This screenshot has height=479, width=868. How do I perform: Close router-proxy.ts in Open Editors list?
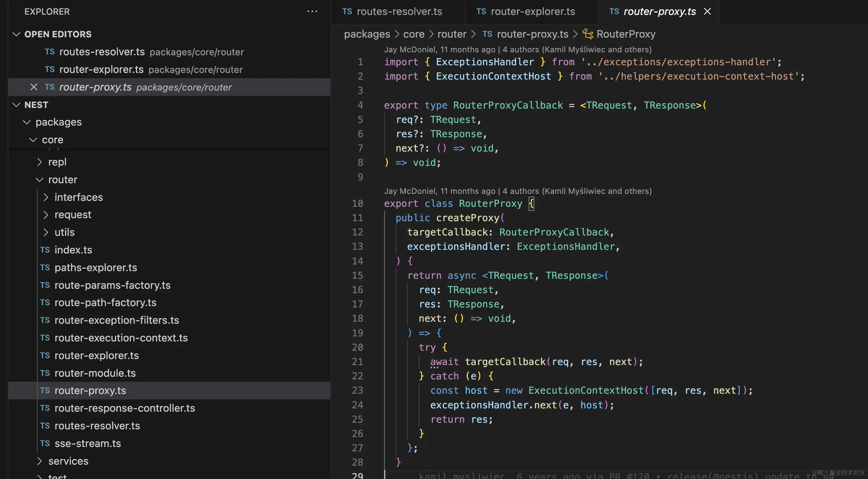(34, 87)
